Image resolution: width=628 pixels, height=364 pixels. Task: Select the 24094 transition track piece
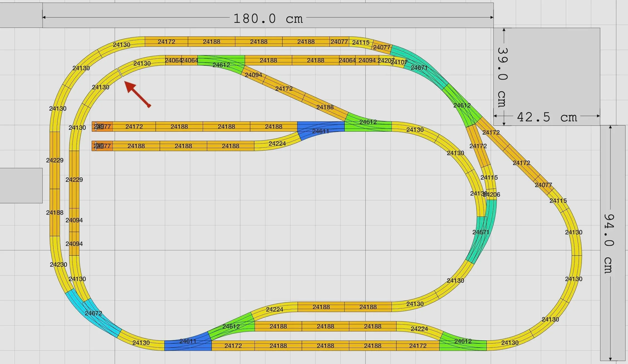pyautogui.click(x=253, y=75)
